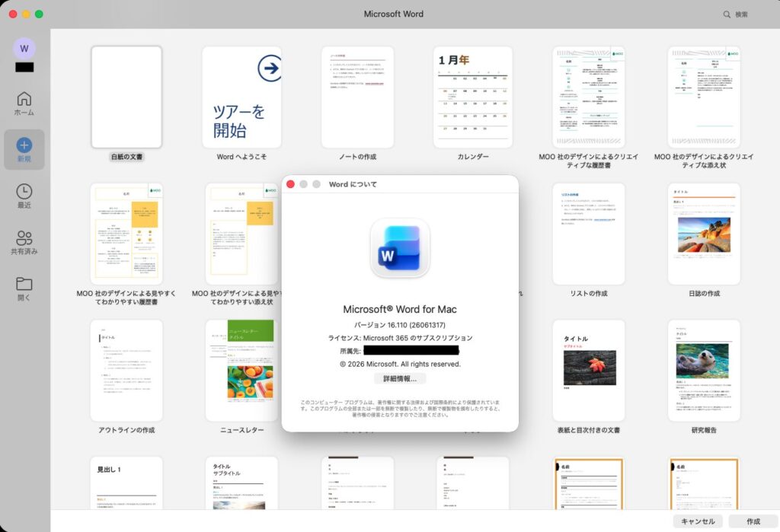Click the Microsoft Word window title

(394, 14)
